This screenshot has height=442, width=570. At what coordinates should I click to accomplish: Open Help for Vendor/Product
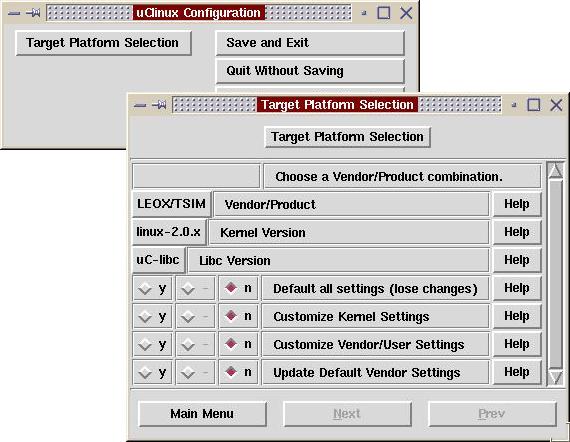[x=517, y=204]
